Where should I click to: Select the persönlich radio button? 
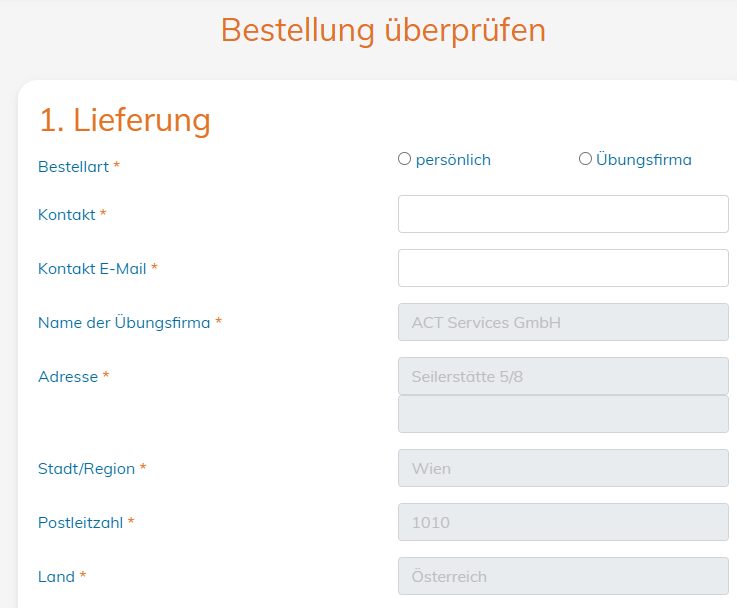[x=404, y=159]
